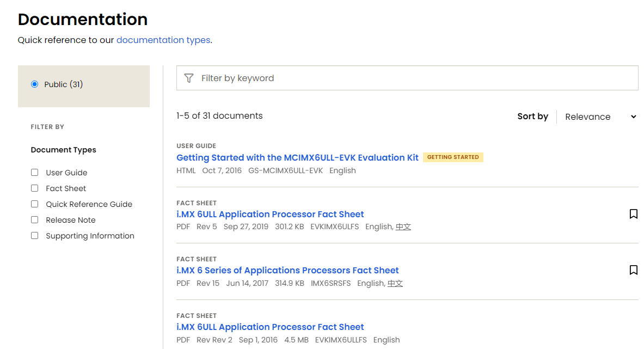Image resolution: width=644 pixels, height=349 pixels.
Task: Click the "USER GUIDE" category label
Action: pos(197,146)
